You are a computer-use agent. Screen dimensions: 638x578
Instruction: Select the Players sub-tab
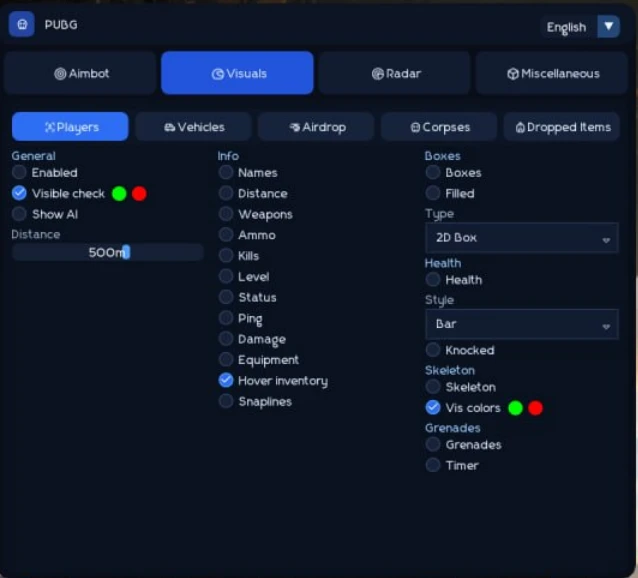coord(70,127)
